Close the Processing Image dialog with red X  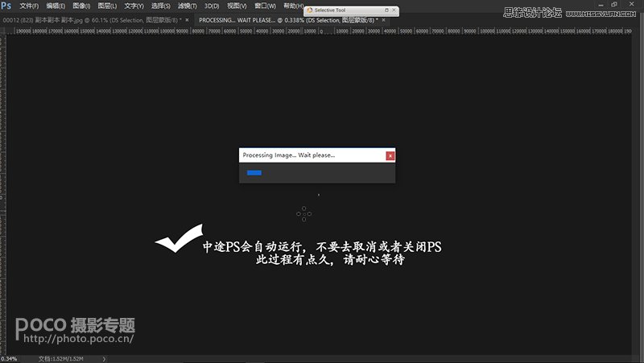390,155
